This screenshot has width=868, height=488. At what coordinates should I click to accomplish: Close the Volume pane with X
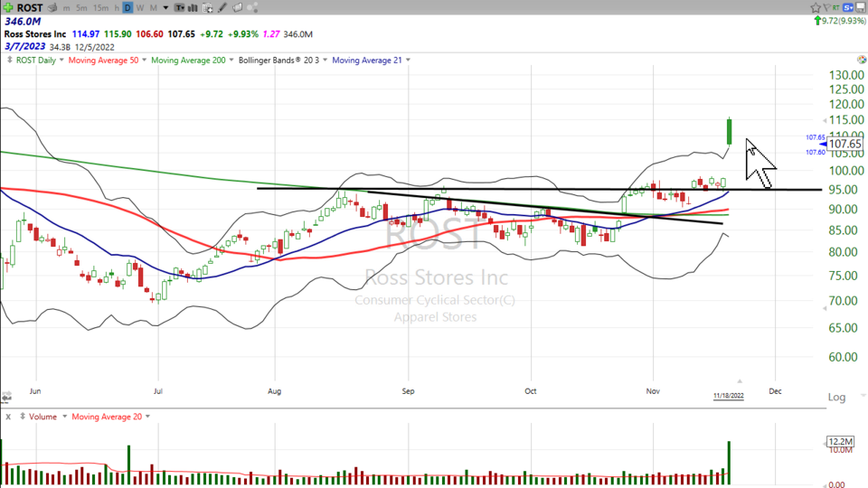point(8,417)
